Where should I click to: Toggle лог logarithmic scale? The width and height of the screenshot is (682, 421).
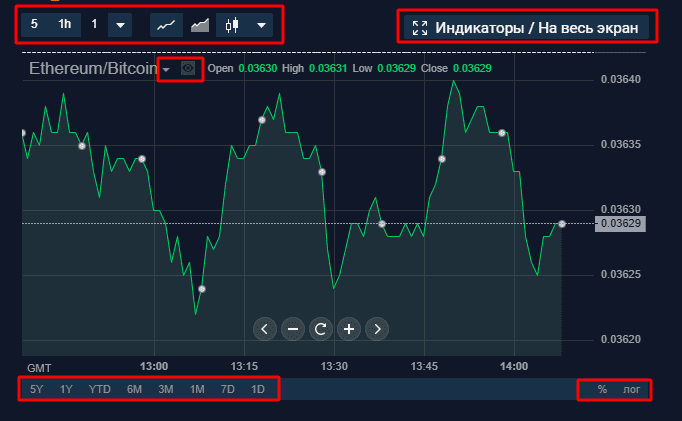(632, 389)
